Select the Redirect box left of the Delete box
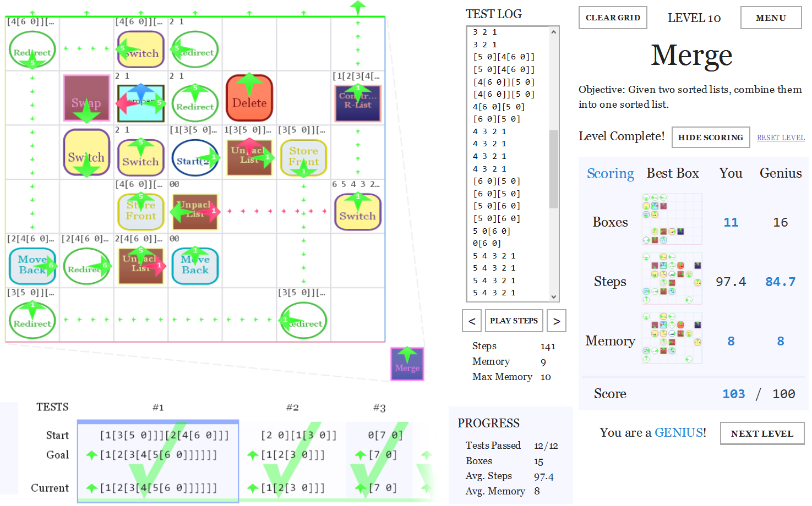Viewport: 812px width, 506px height. coord(195,103)
